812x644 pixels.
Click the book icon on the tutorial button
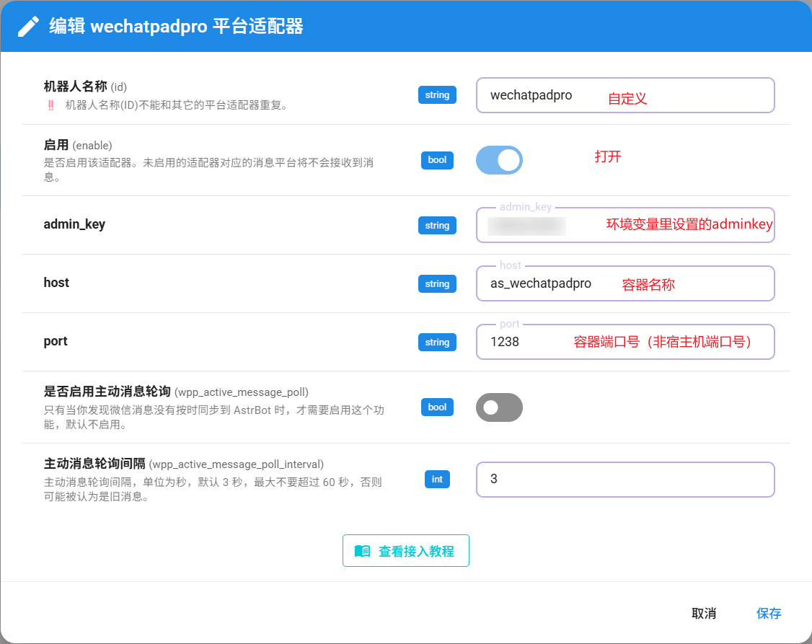click(363, 551)
